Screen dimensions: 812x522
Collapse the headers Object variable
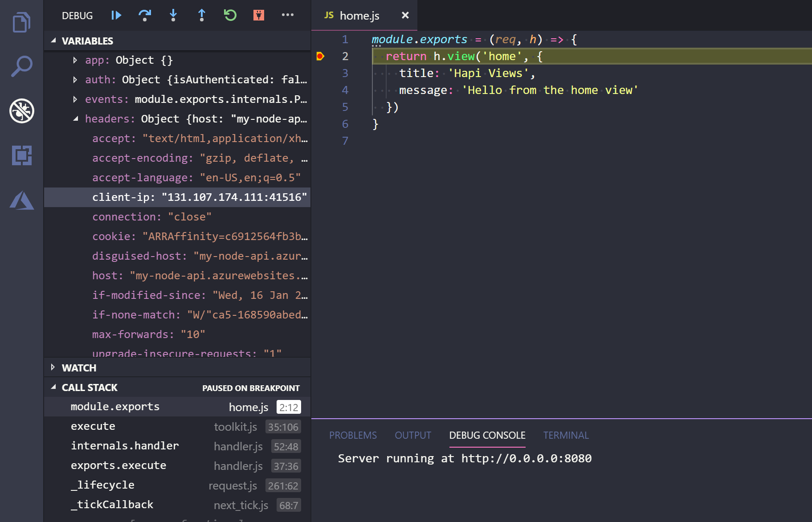pos(75,118)
